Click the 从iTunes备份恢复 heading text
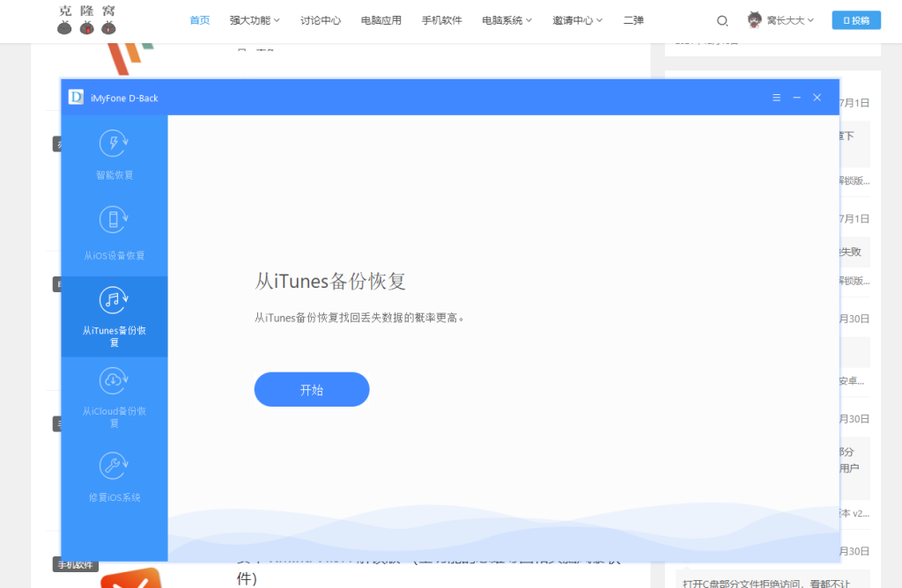Screen dimensions: 902x588 coord(330,281)
